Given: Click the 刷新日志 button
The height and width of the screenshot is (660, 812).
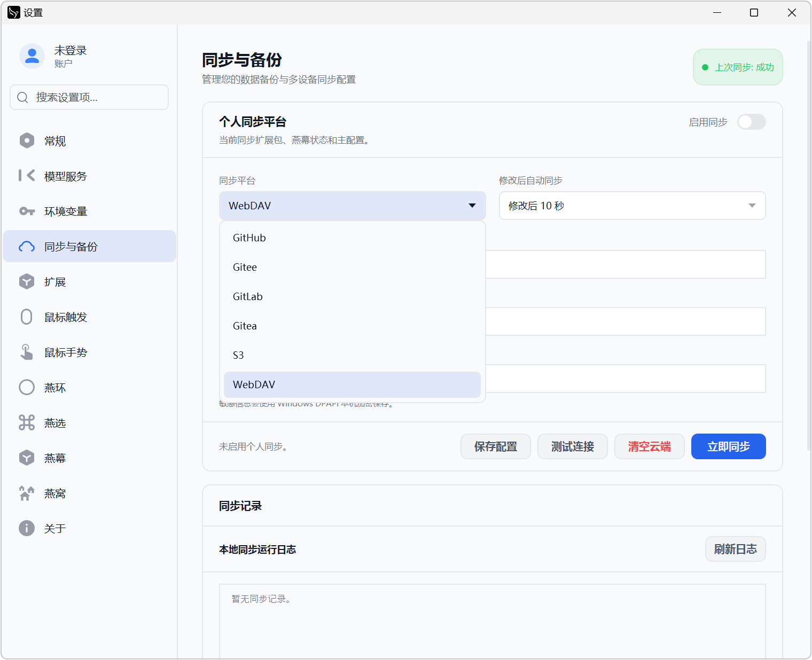Looking at the screenshot, I should point(736,549).
